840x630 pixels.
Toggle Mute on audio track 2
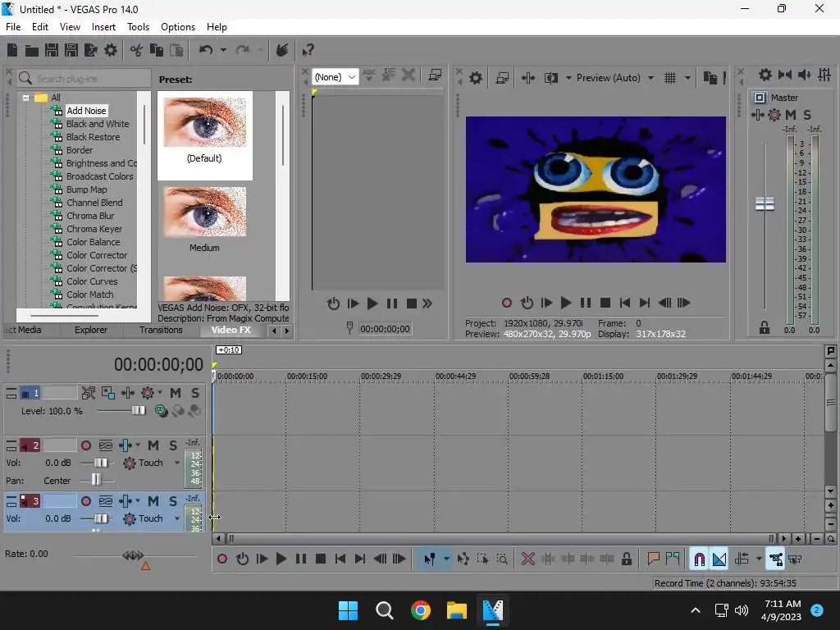(x=153, y=445)
